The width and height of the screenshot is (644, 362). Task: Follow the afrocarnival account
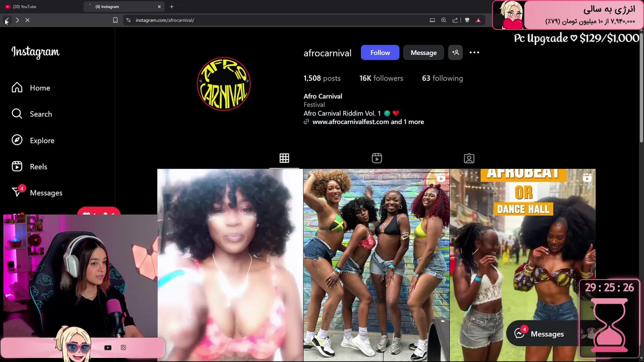click(380, 52)
